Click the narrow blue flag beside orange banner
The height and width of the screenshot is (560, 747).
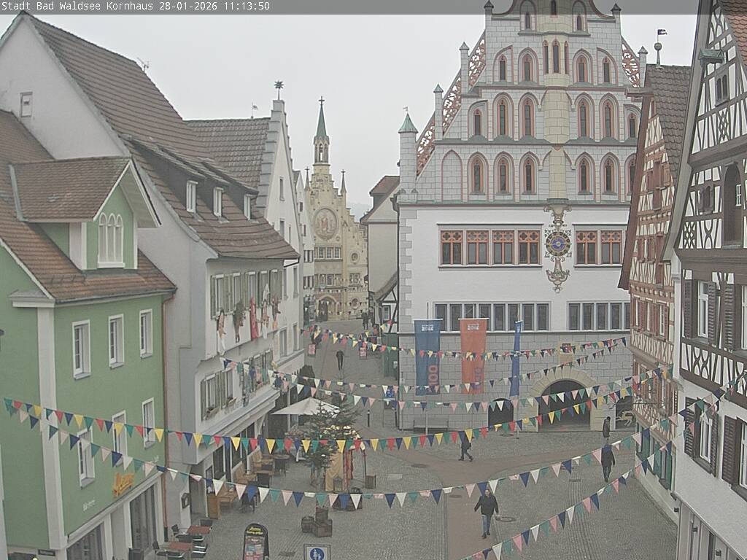516,359
